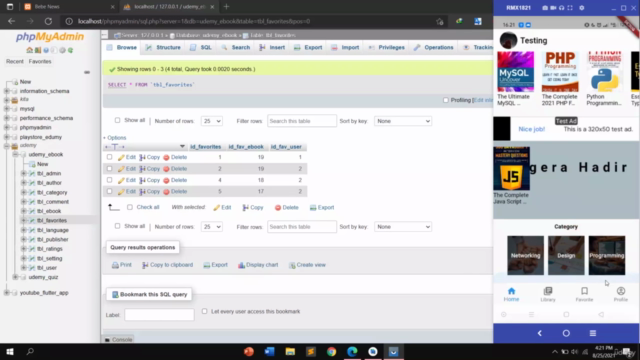Toggle the Check all checkbox
This screenshot has width=640, height=360.
pyautogui.click(x=130, y=207)
